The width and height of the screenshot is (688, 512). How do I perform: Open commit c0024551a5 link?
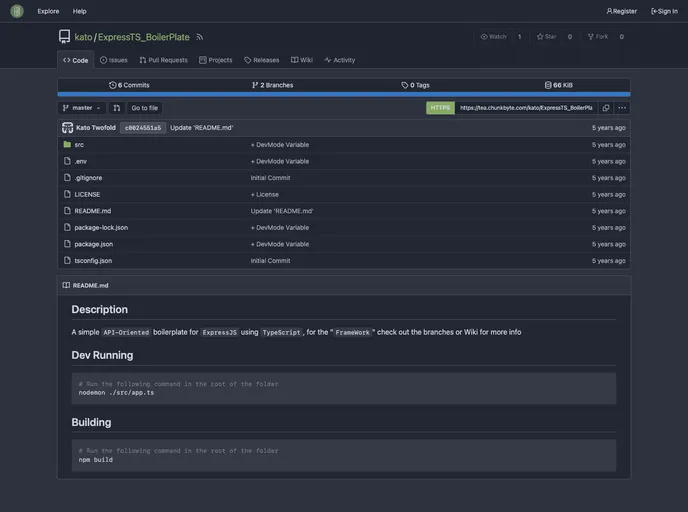(143, 128)
